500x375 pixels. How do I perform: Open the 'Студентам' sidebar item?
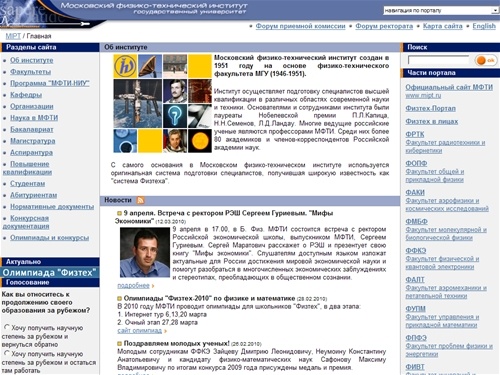tap(27, 184)
